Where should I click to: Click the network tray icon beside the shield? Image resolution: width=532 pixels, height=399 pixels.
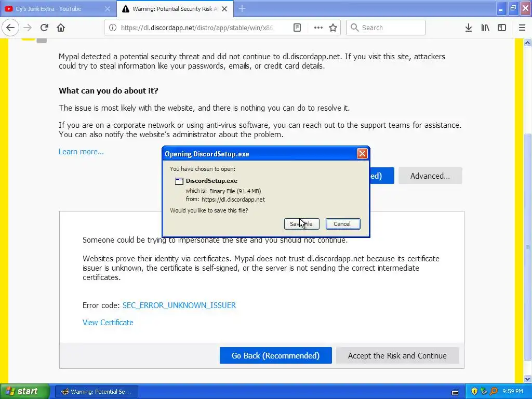coord(484,392)
